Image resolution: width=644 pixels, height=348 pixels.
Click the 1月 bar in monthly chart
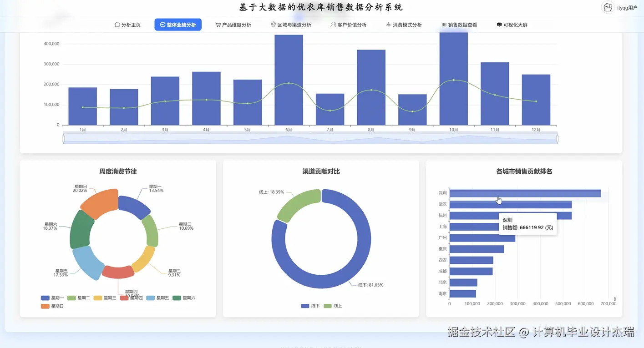[x=82, y=106]
